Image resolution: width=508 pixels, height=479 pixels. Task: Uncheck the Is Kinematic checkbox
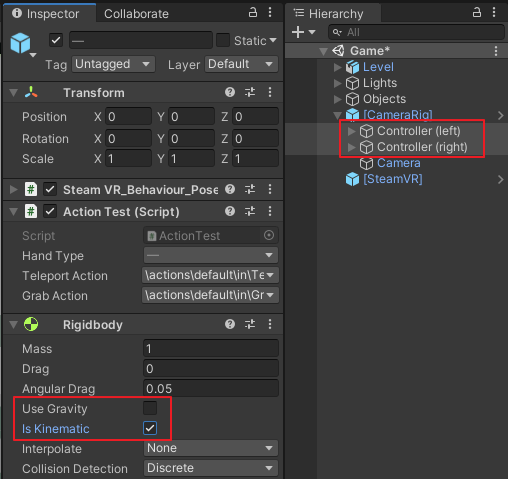coord(150,428)
